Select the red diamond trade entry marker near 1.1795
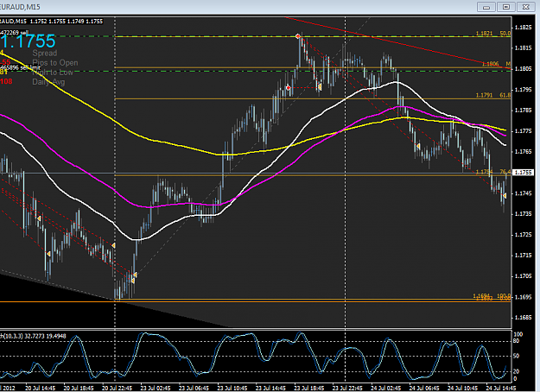Image resolution: width=540 pixels, height=392 pixels. coord(289,88)
